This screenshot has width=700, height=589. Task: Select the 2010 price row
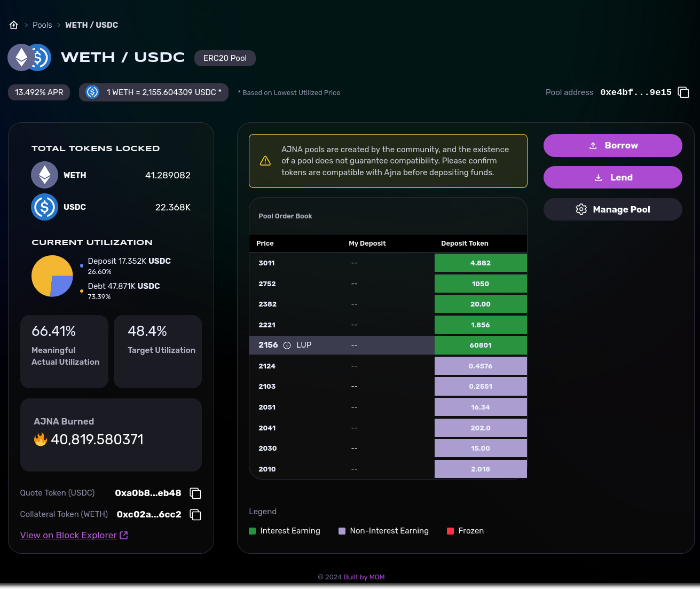[x=388, y=469]
